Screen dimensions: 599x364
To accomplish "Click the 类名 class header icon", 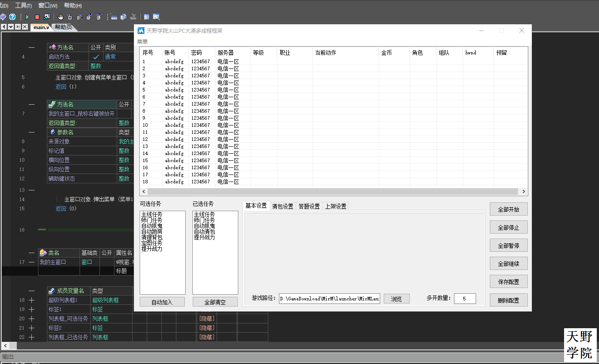I will point(43,253).
